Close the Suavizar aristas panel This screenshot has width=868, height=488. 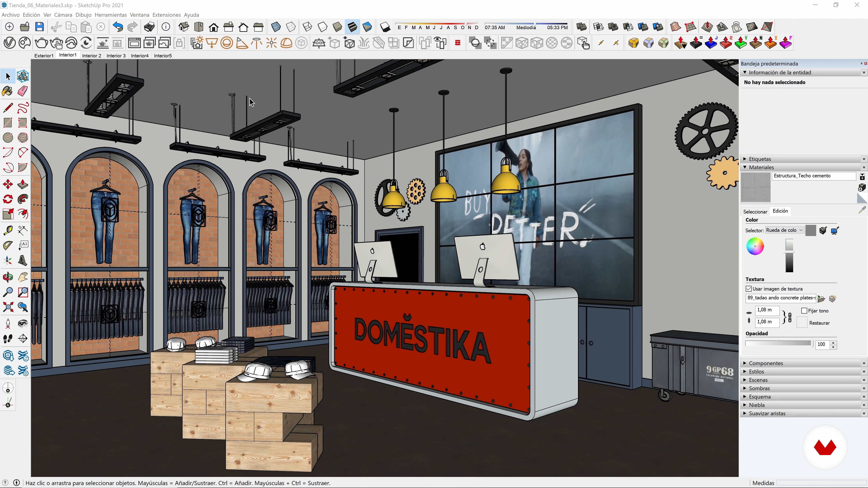click(x=864, y=413)
